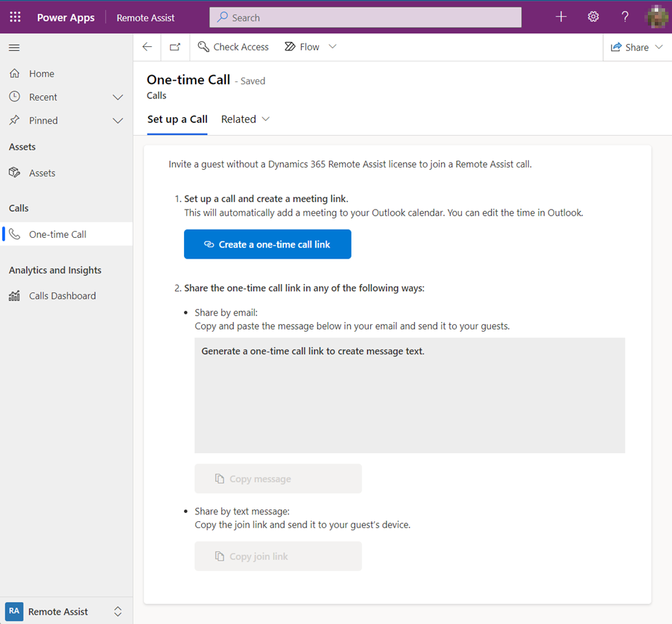Click the plus icon in header
The height and width of the screenshot is (624, 672).
pyautogui.click(x=561, y=17)
